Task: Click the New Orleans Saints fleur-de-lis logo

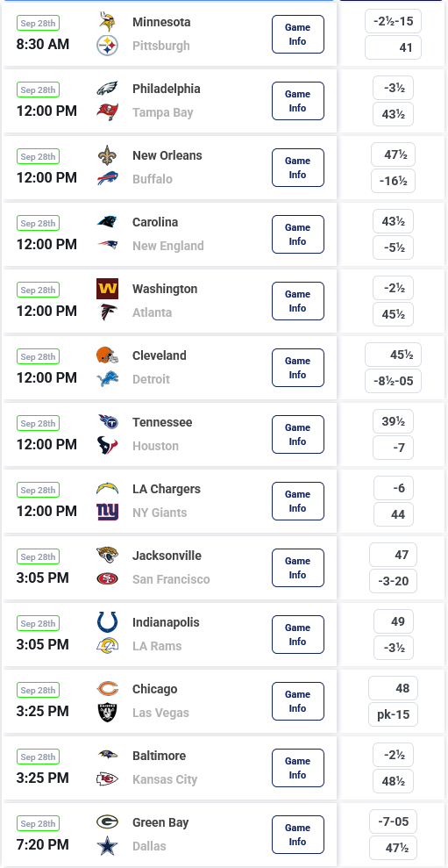Action: tap(107, 155)
